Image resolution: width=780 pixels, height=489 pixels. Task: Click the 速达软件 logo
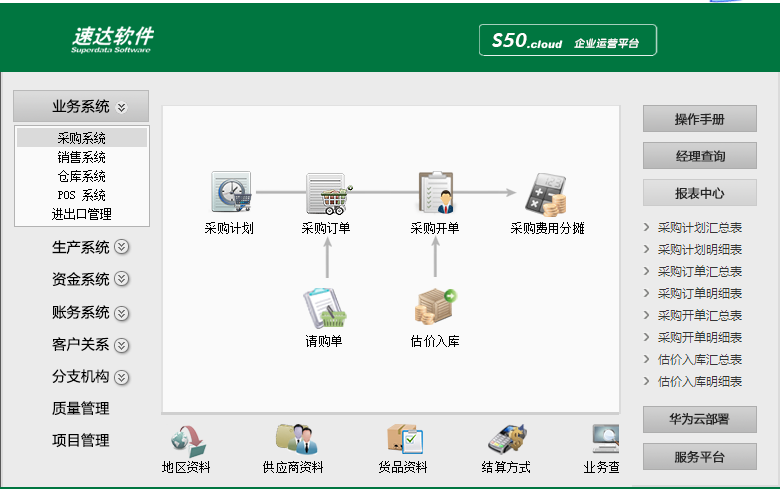pyautogui.click(x=112, y=39)
